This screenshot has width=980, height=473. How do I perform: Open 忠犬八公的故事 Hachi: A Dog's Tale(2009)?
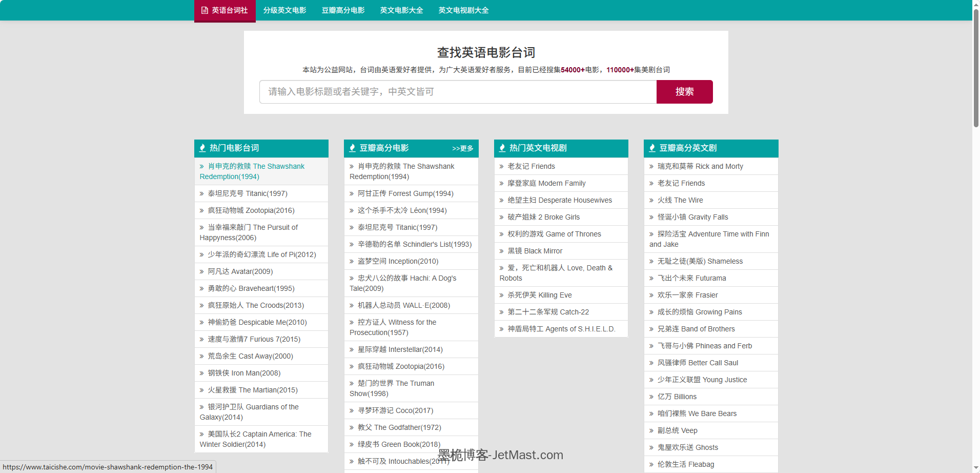[403, 283]
